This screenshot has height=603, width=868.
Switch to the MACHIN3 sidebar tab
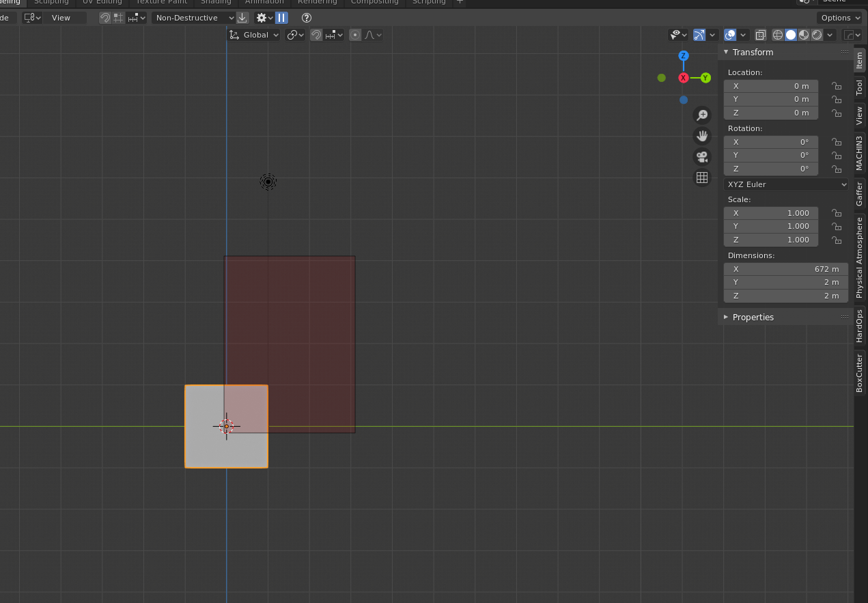coord(860,153)
